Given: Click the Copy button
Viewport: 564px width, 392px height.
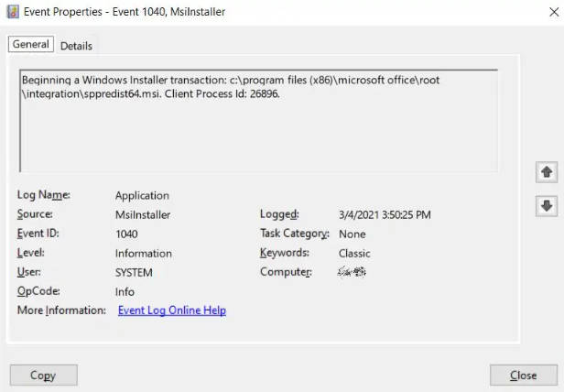Looking at the screenshot, I should point(44,376).
